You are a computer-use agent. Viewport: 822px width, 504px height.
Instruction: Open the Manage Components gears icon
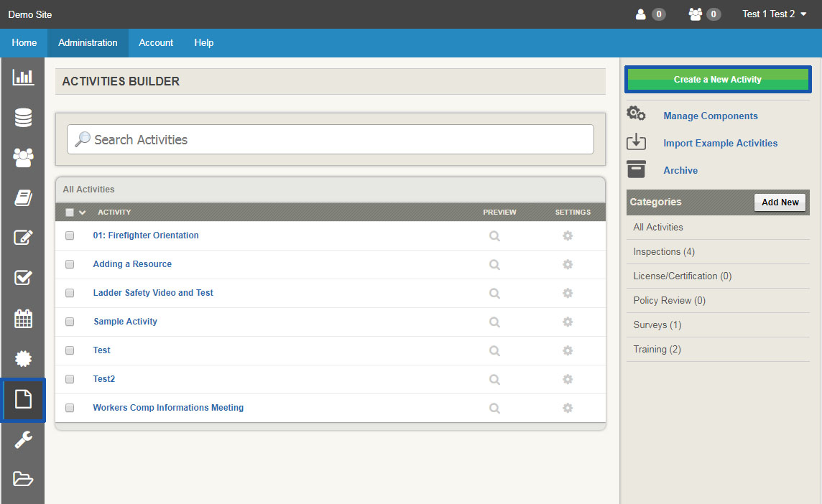(x=636, y=113)
